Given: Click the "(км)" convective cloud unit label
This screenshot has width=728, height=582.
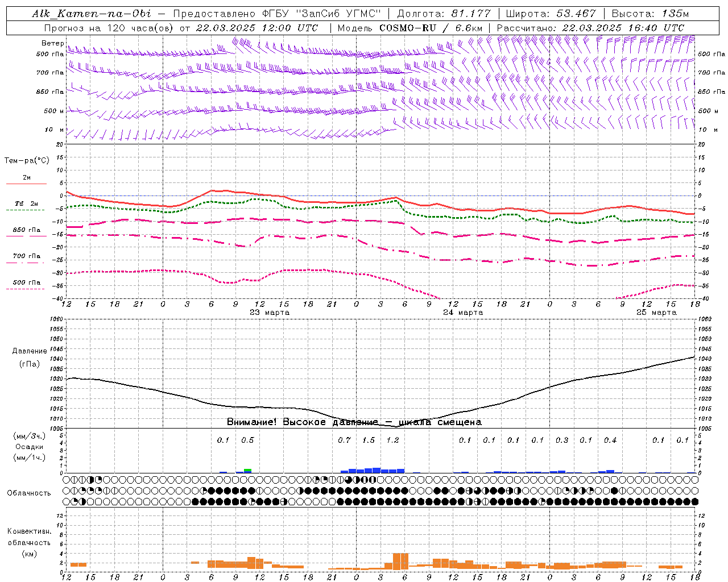Looking at the screenshot, I should (x=29, y=554).
